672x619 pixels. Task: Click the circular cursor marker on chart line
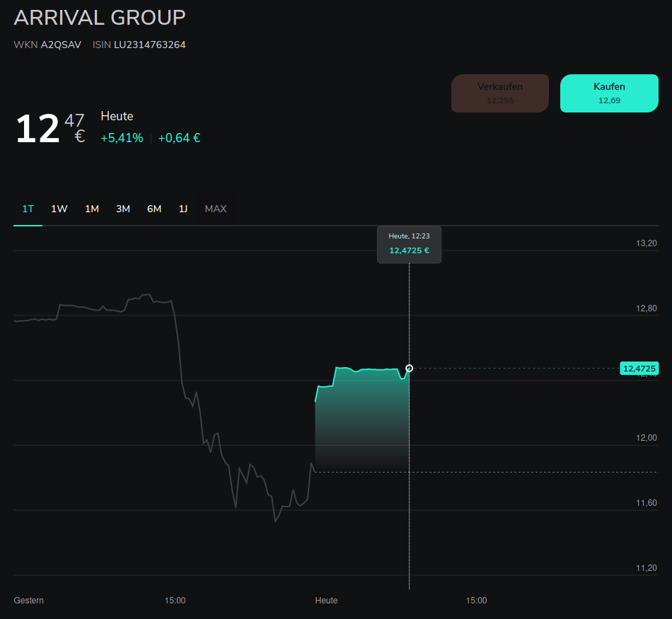pyautogui.click(x=410, y=368)
